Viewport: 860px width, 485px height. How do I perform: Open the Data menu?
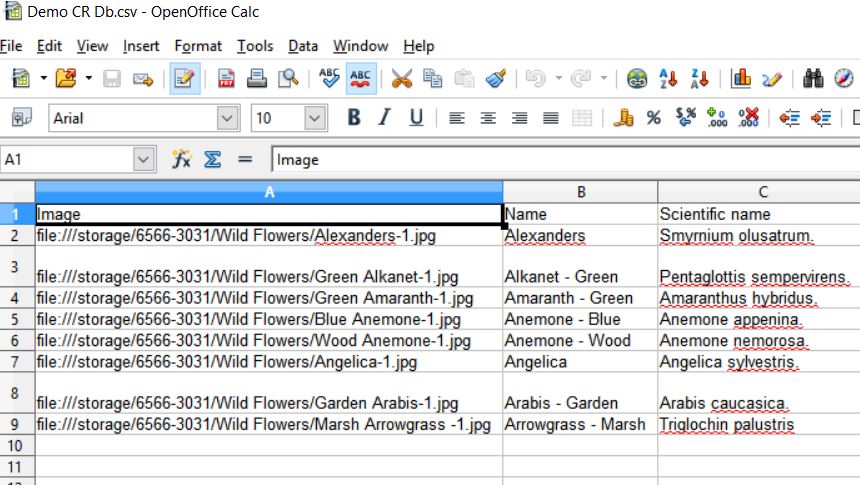(x=303, y=46)
